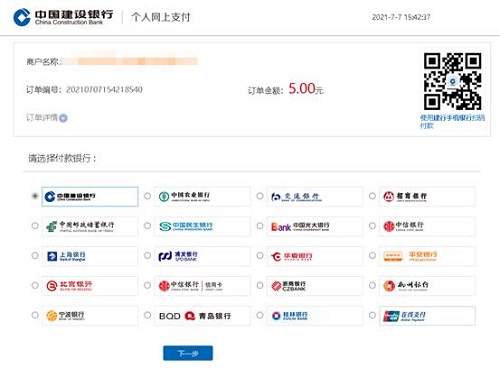Pick the SPD Bank logo tile
This screenshot has height=368, width=500.
202,256
